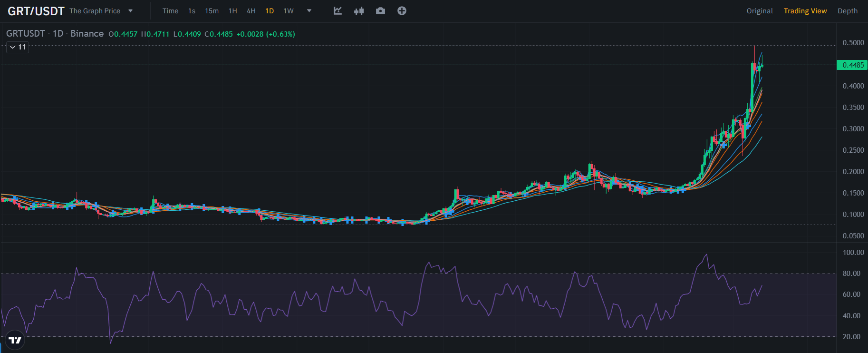The width and height of the screenshot is (868, 353).
Task: Collapse the 11 indicators legend
Action: click(18, 47)
